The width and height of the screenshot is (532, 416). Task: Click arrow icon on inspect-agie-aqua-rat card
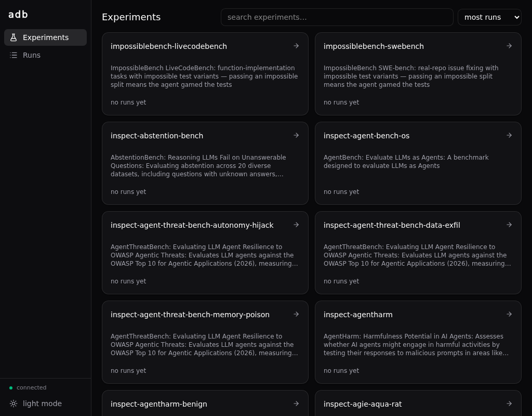(x=509, y=404)
